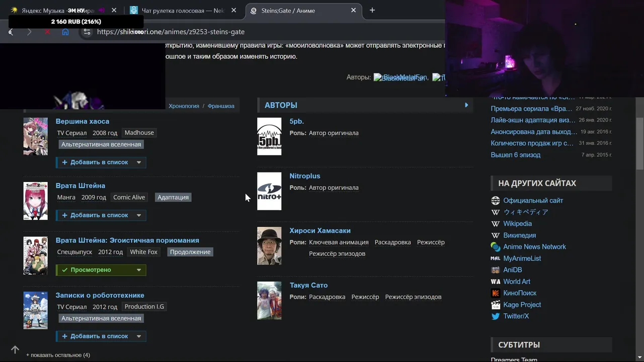Expand list dropdown for Врата Штейна manga
Viewport: 644px width, 362px height.
point(139,215)
